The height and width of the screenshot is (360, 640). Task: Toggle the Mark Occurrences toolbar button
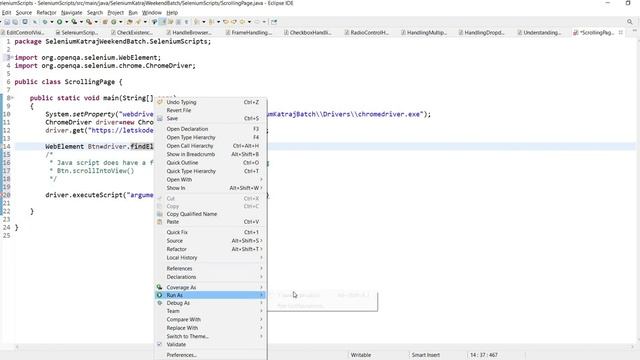[x=162, y=22]
